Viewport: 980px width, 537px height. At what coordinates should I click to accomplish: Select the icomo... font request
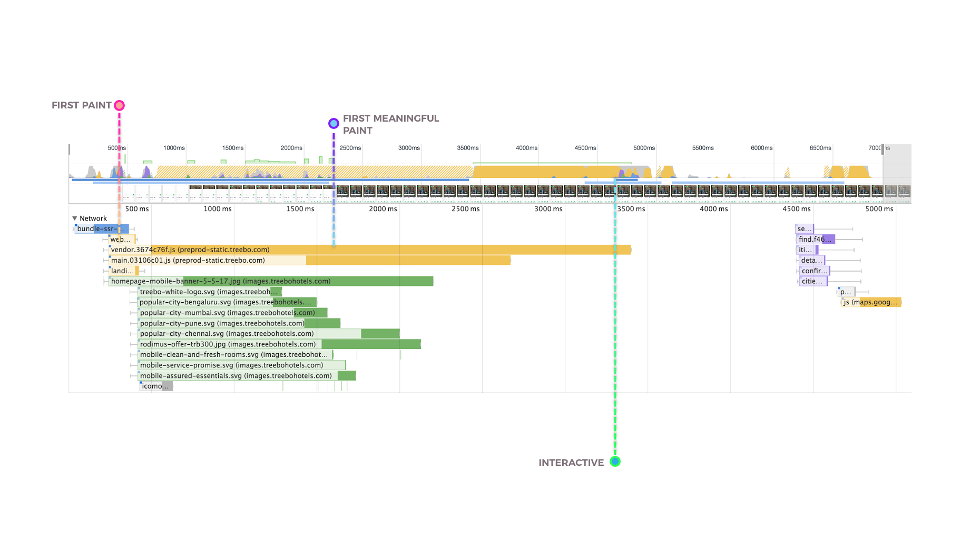coord(156,386)
